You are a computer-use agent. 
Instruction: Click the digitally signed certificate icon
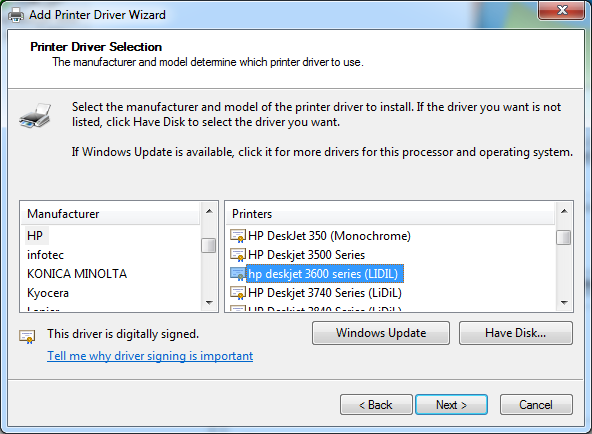click(x=27, y=336)
